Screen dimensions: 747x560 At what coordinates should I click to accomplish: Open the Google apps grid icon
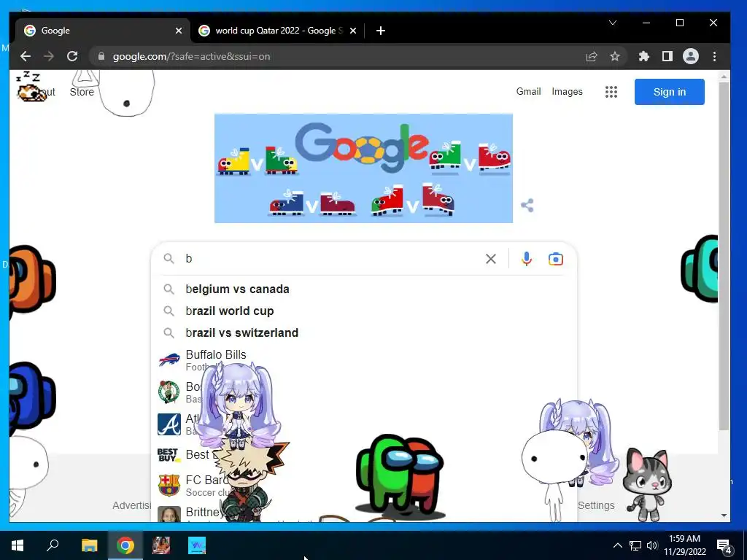[611, 92]
